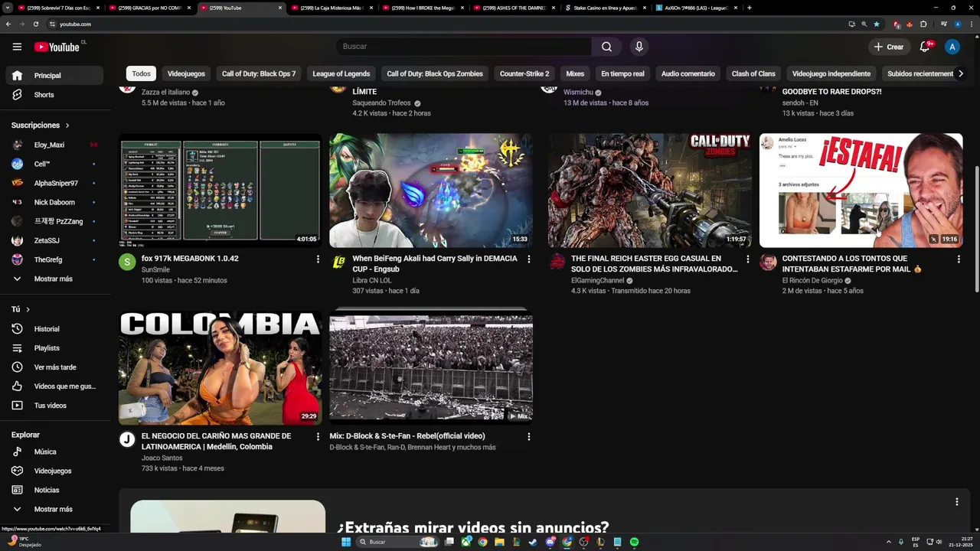Open Libra CN LOL channel avatar
The image size is (980, 551).
tap(338, 262)
